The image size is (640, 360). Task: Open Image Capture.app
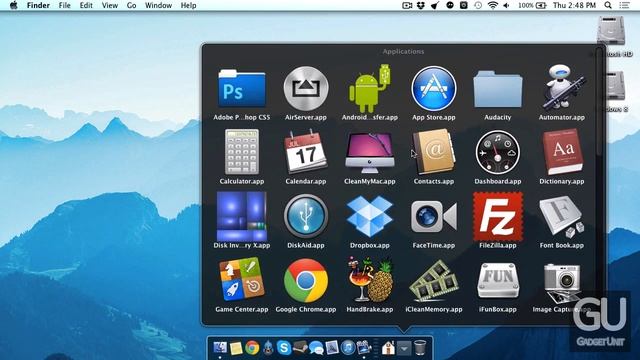pyautogui.click(x=562, y=282)
